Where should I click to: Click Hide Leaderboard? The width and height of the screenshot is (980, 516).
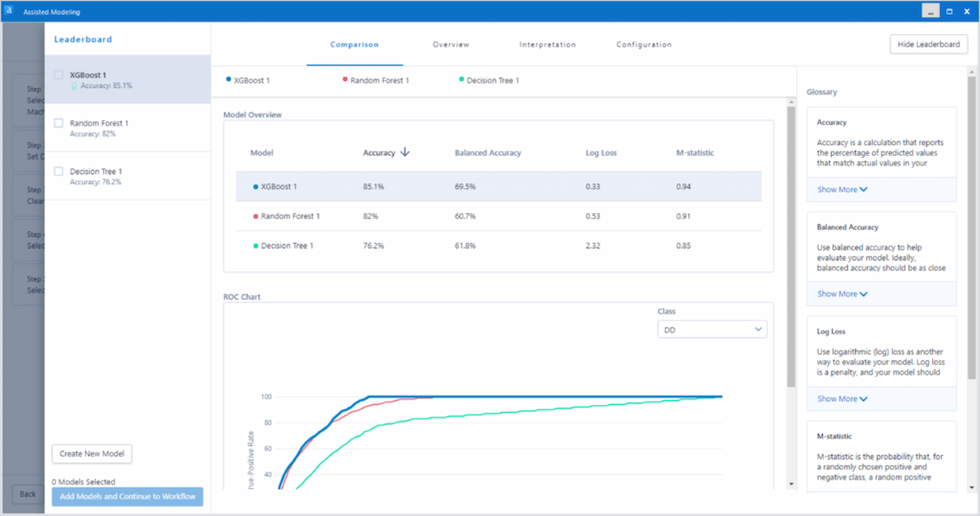(928, 44)
